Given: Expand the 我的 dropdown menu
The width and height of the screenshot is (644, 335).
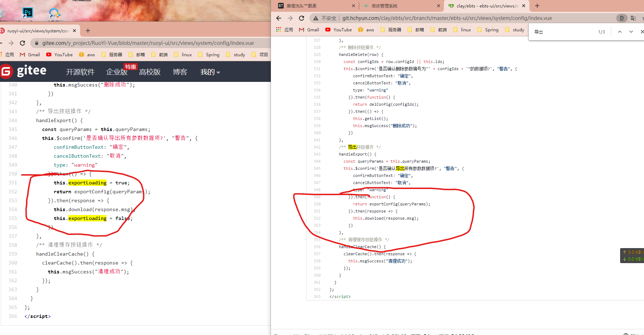Looking at the screenshot, I should [x=210, y=72].
